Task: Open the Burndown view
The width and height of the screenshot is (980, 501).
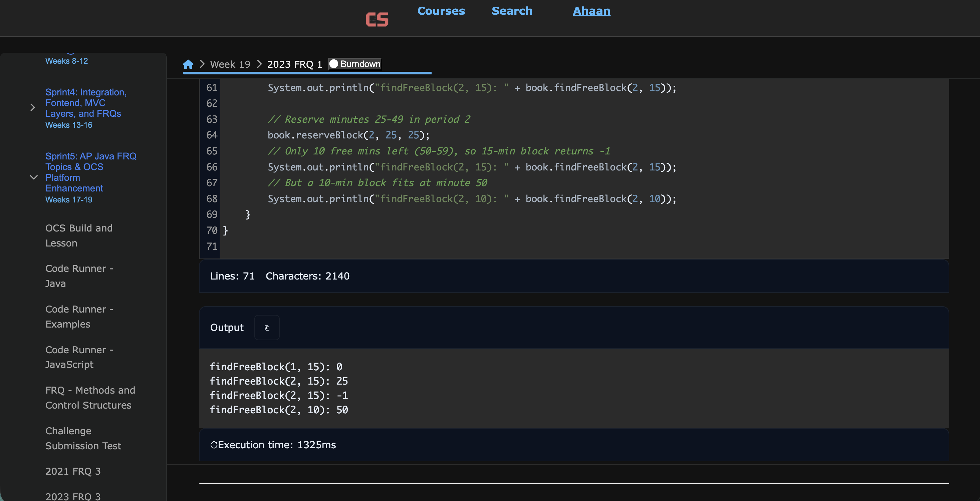Action: [360, 64]
